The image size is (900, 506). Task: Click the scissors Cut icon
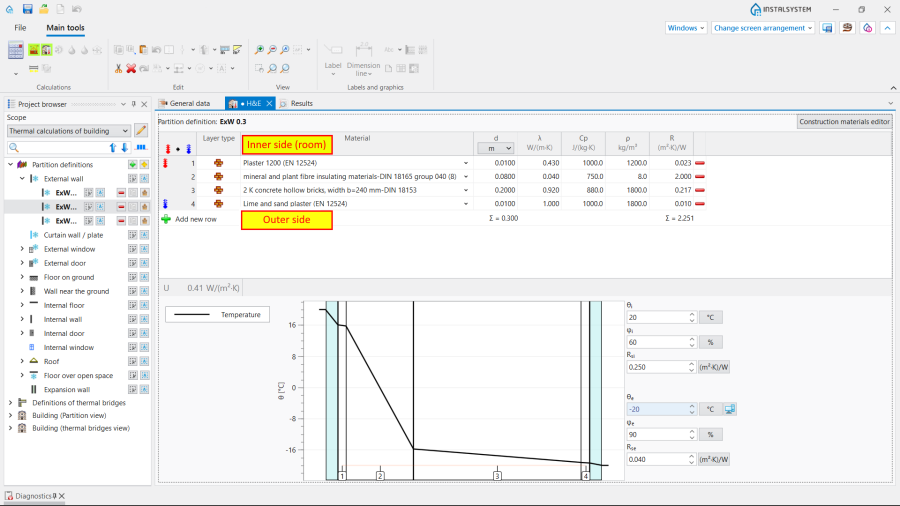tap(118, 68)
